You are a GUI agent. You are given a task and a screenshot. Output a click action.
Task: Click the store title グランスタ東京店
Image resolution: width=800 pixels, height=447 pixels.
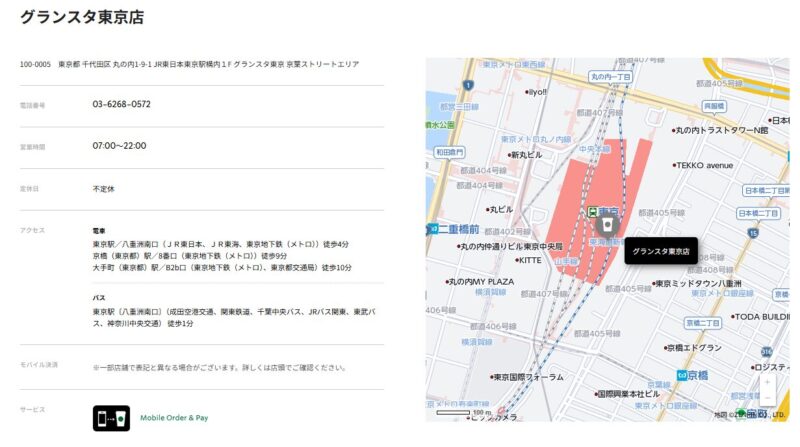pos(82,17)
